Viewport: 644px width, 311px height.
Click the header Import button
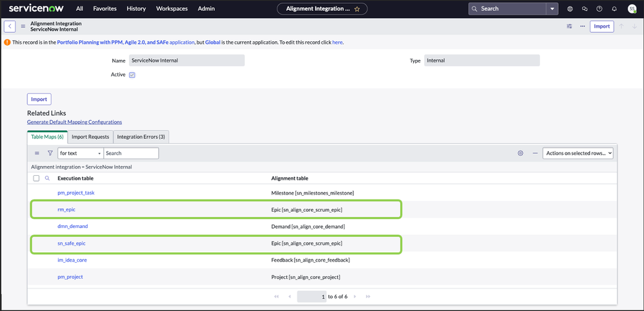601,26
